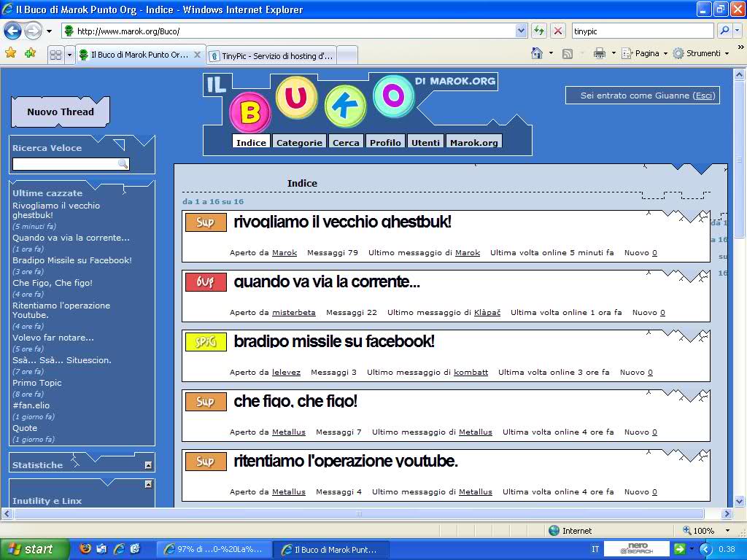Click the Esci logout link
The width and height of the screenshot is (747, 560).
pos(704,96)
